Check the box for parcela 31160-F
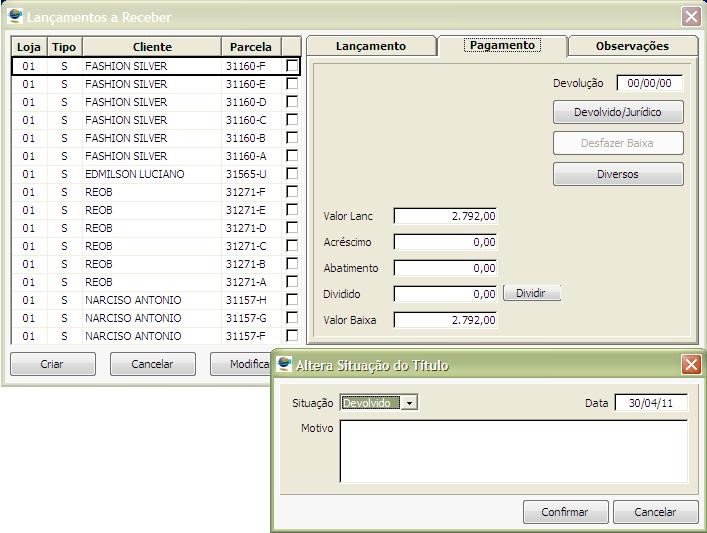Image resolution: width=707 pixels, height=533 pixels. [292, 66]
